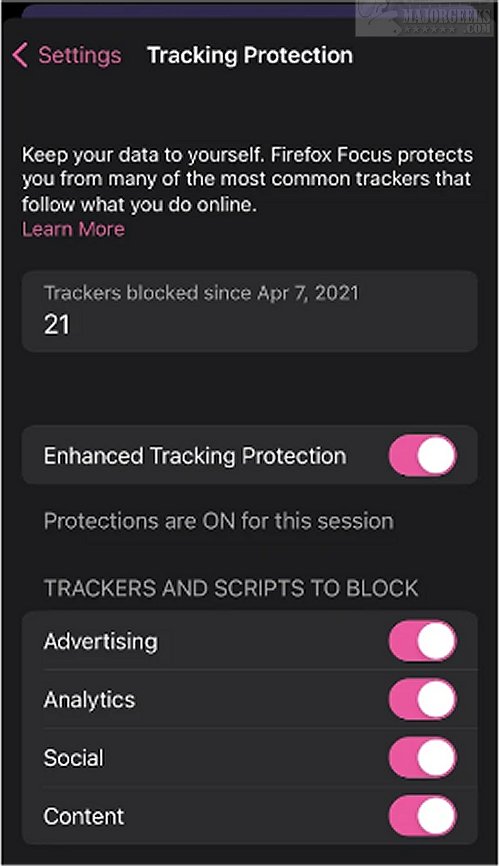Choose the Social row label

click(73, 758)
